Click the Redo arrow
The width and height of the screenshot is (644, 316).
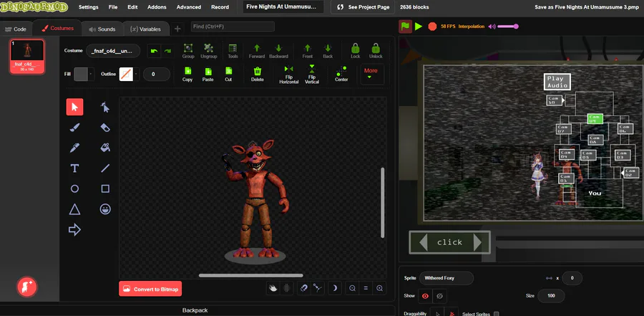click(167, 51)
